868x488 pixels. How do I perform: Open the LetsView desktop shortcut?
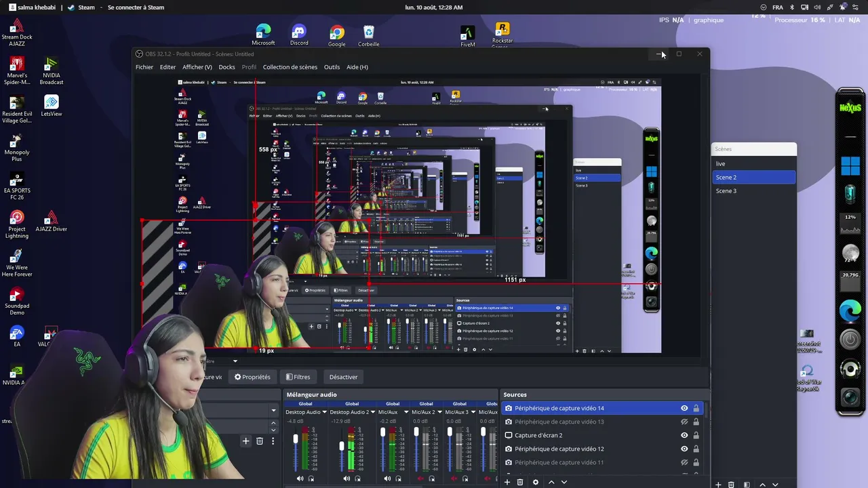(52, 106)
